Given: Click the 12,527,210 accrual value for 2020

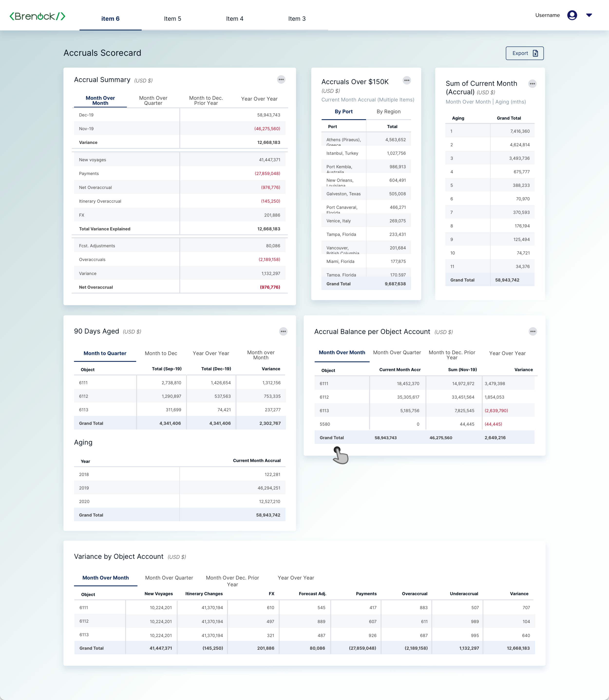Looking at the screenshot, I should 269,502.
